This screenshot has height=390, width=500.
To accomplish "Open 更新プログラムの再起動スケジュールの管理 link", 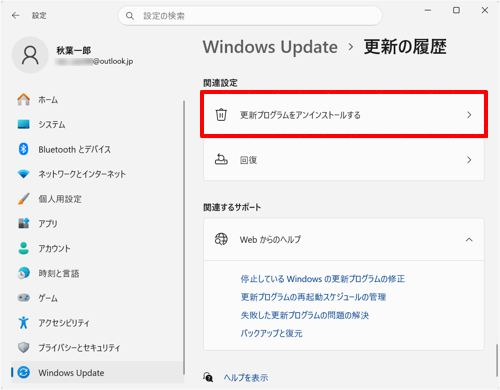I will click(313, 297).
